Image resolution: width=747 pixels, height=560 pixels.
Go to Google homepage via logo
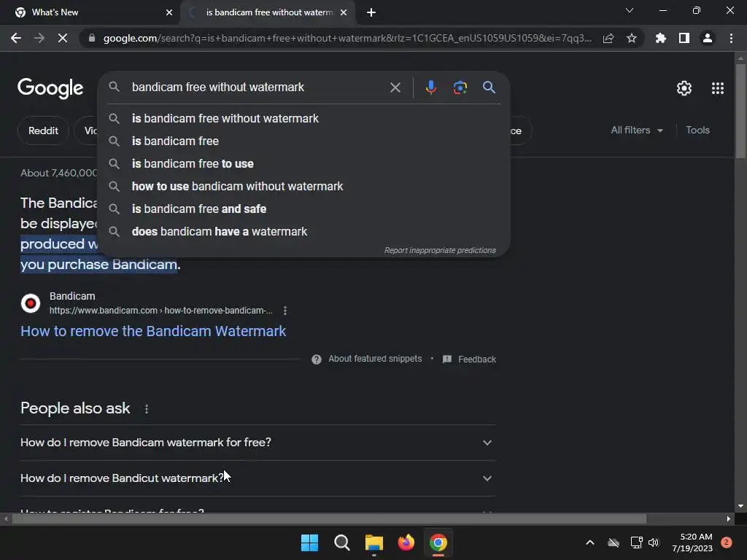pos(50,88)
